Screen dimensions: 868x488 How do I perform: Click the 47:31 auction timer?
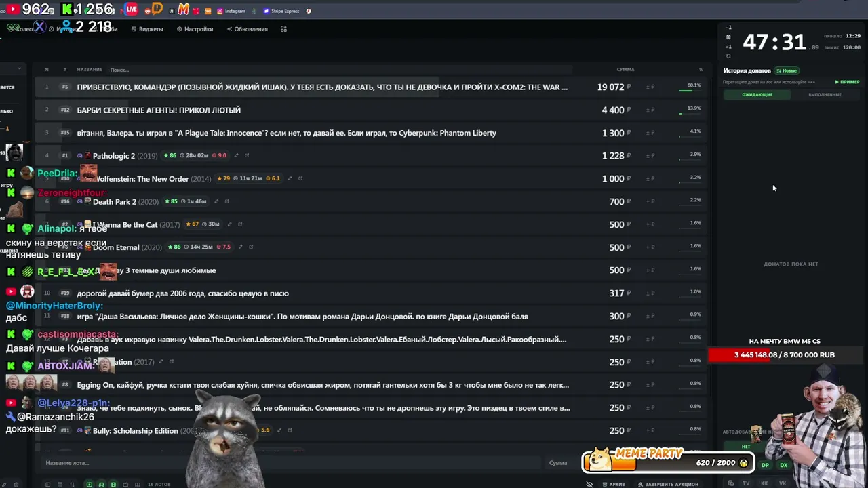tap(774, 42)
